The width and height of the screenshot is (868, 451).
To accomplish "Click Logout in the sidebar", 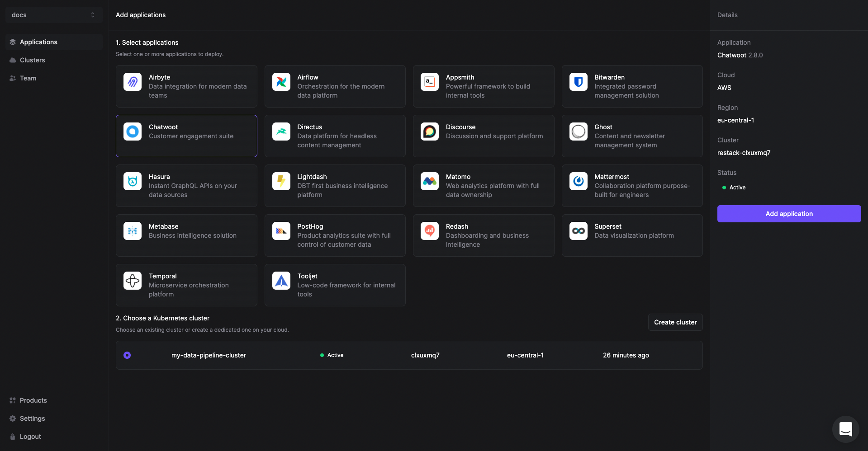I will (54, 437).
